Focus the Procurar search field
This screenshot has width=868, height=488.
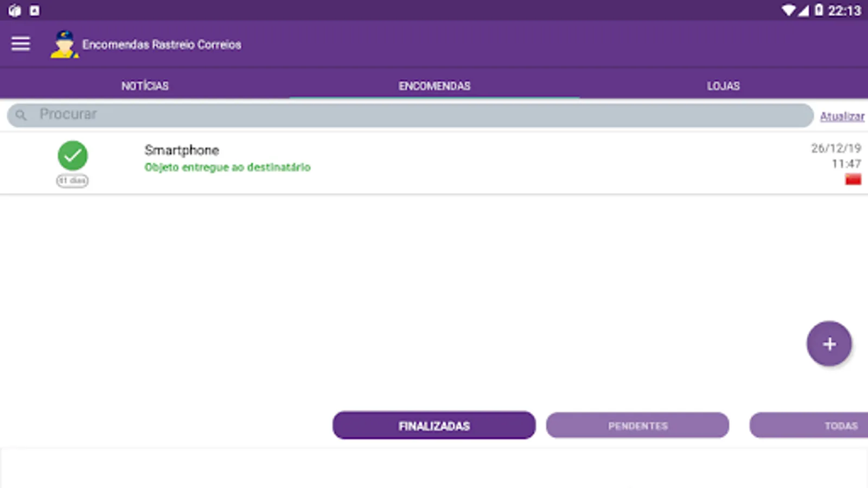click(x=410, y=115)
